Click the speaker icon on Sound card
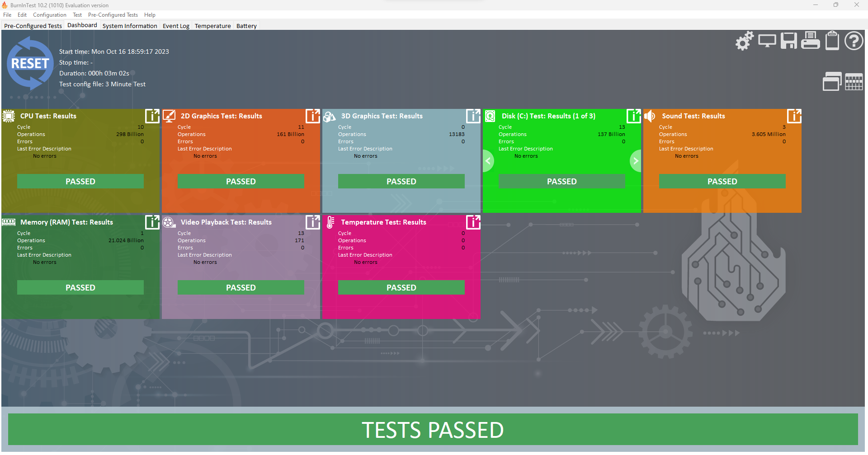 pos(650,116)
